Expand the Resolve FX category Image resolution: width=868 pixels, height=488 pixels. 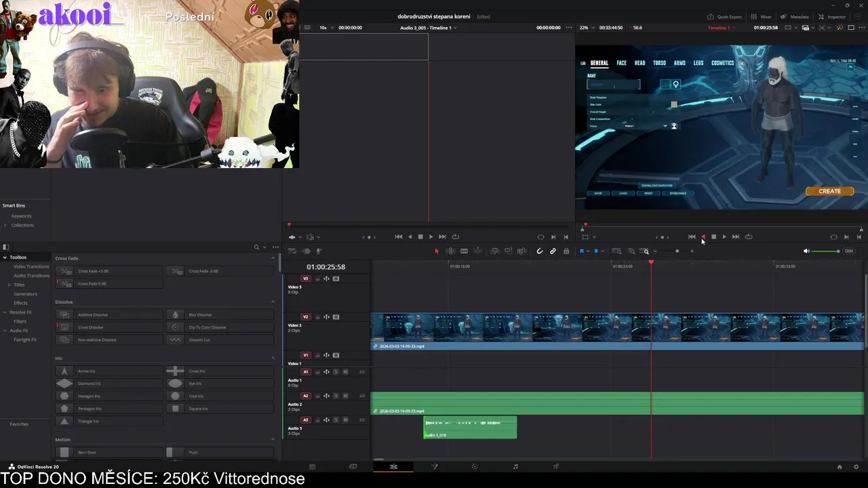(x=5, y=312)
